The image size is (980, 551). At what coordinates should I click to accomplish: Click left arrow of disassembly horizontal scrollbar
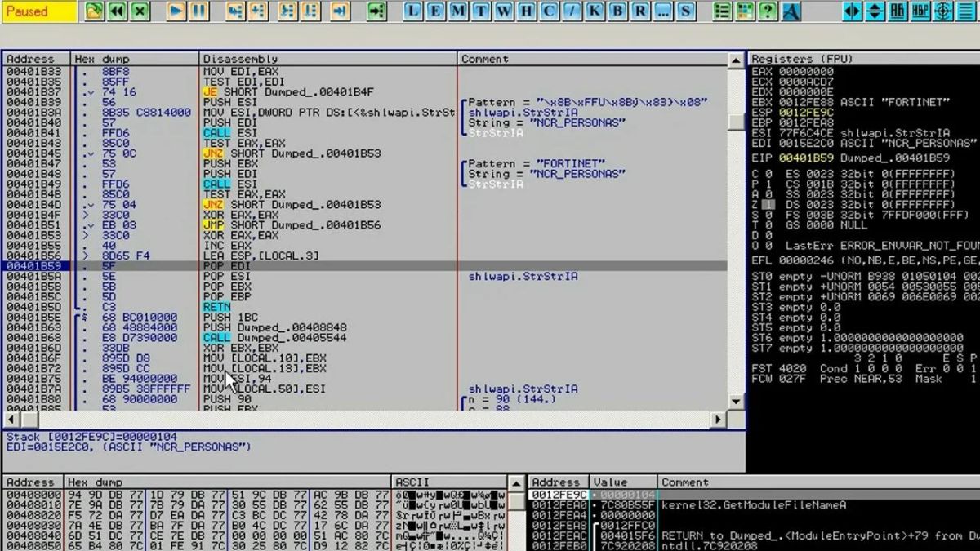11,419
